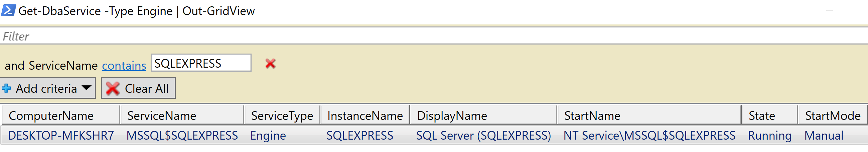The image size is (868, 152).
Task: Sort by InstanceName column header
Action: [365, 116]
